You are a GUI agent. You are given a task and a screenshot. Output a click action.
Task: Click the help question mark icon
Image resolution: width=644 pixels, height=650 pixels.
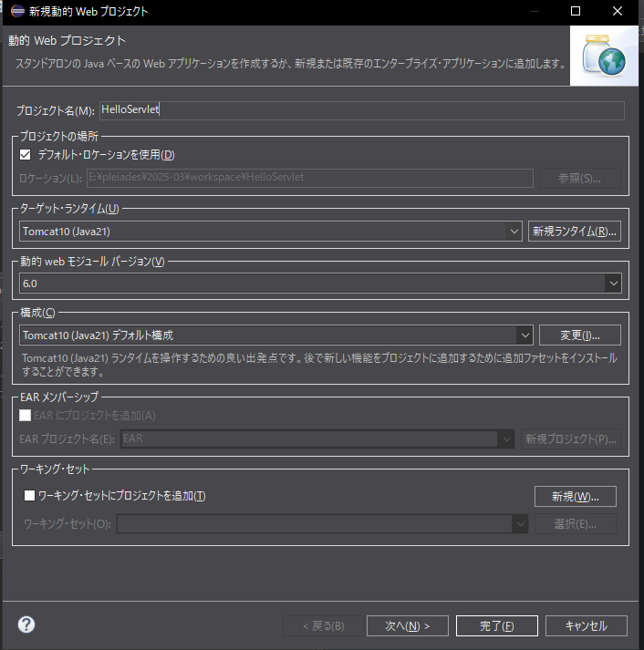coord(26,624)
